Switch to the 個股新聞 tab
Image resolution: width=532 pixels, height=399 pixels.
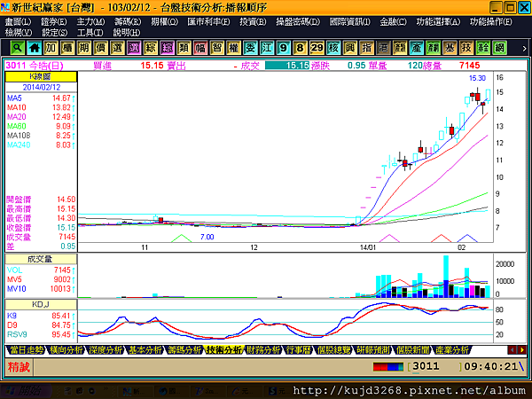(x=412, y=350)
